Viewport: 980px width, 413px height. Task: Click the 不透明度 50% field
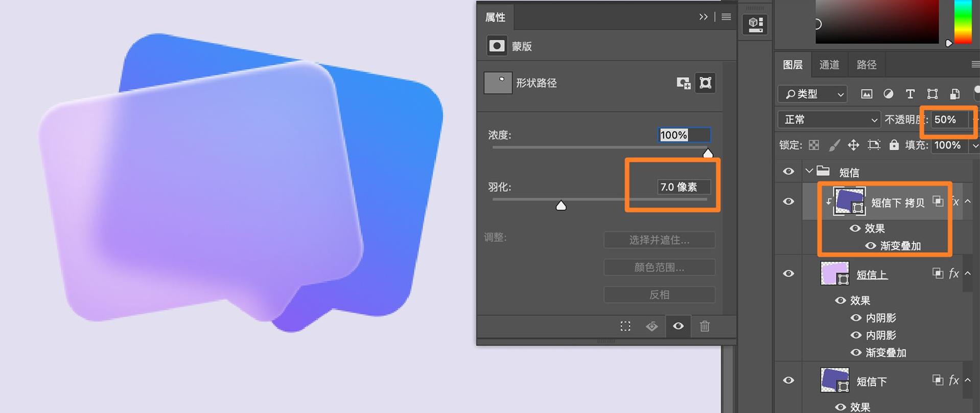click(950, 120)
